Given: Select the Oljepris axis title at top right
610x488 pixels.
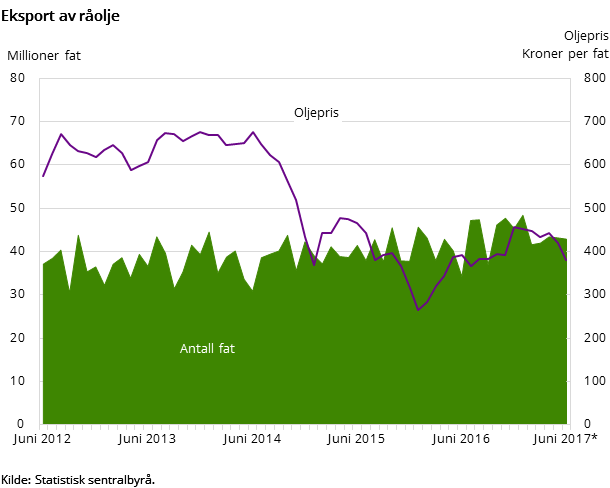Looking at the screenshot, I should (x=585, y=36).
